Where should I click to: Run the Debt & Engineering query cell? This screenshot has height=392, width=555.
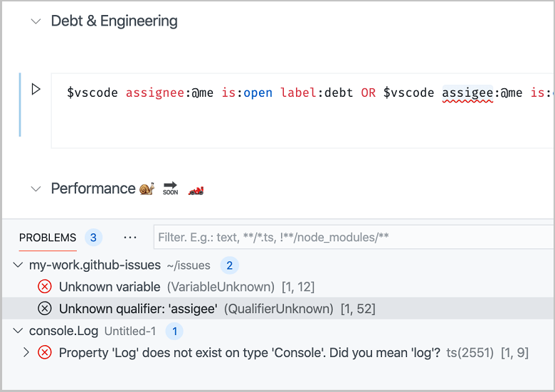[x=36, y=90]
